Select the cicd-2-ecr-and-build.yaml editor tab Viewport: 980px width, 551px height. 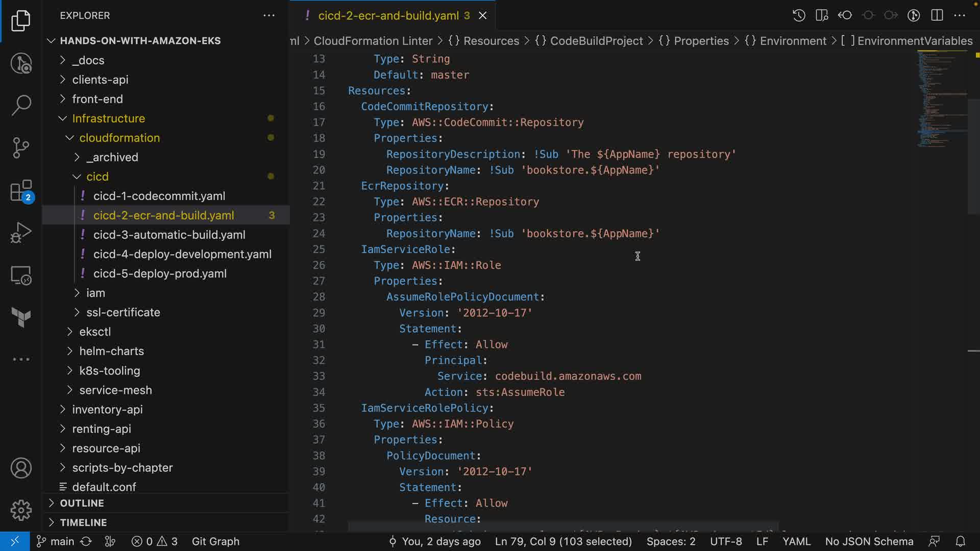[x=388, y=15]
